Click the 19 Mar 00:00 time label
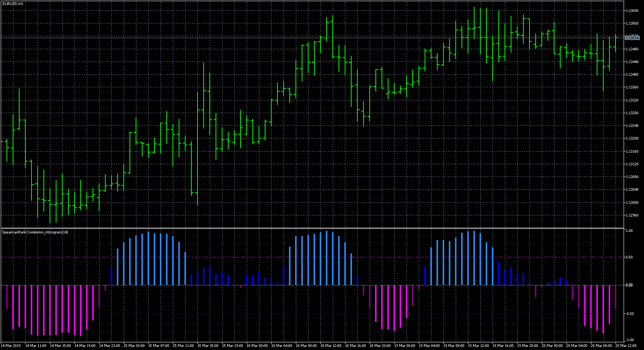Screen dimensions: 644x350 tap(405, 346)
